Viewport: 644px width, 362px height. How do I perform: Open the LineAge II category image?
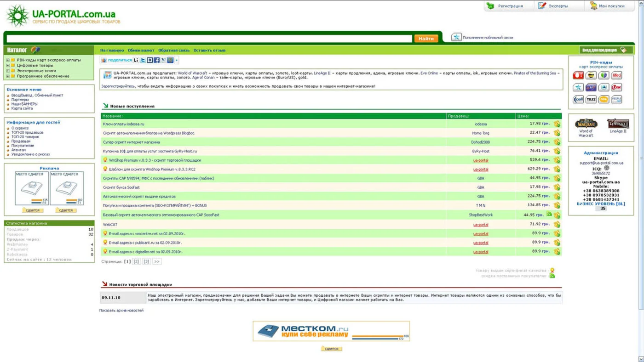pyautogui.click(x=618, y=123)
